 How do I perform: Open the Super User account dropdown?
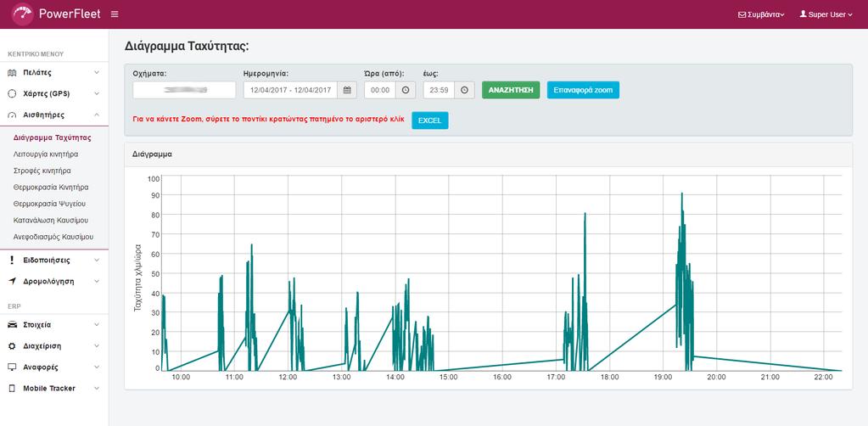point(826,15)
